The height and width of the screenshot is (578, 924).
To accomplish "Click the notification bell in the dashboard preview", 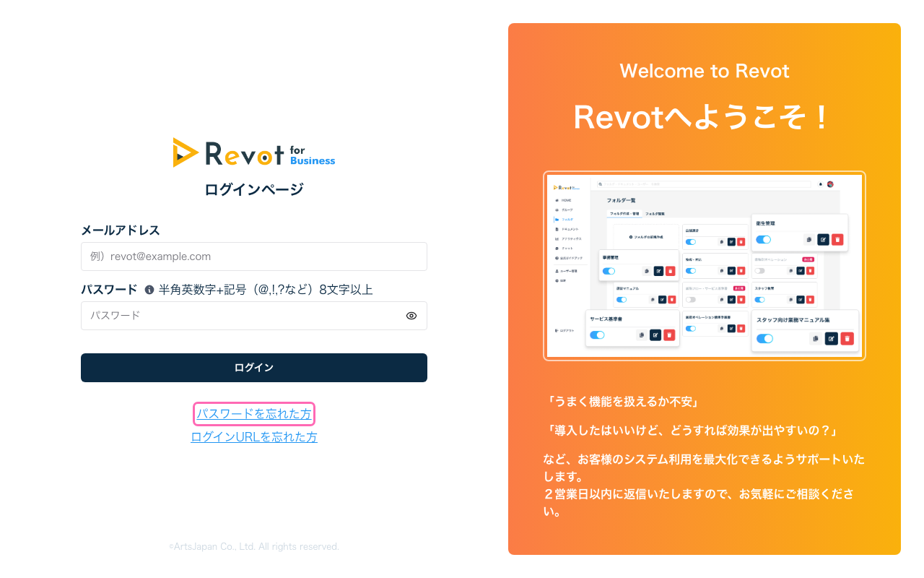I will tap(820, 184).
